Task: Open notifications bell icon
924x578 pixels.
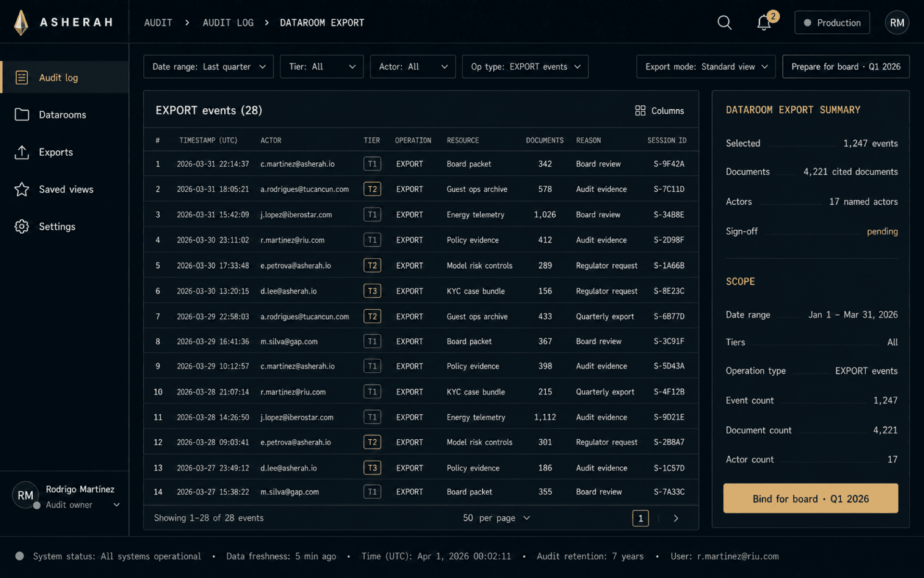Action: (764, 23)
